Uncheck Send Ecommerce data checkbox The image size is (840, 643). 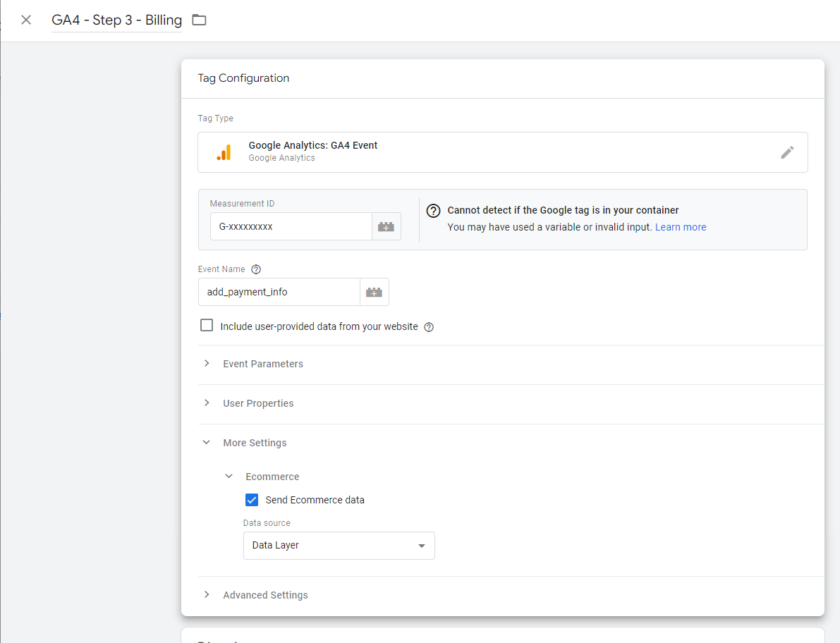click(252, 500)
